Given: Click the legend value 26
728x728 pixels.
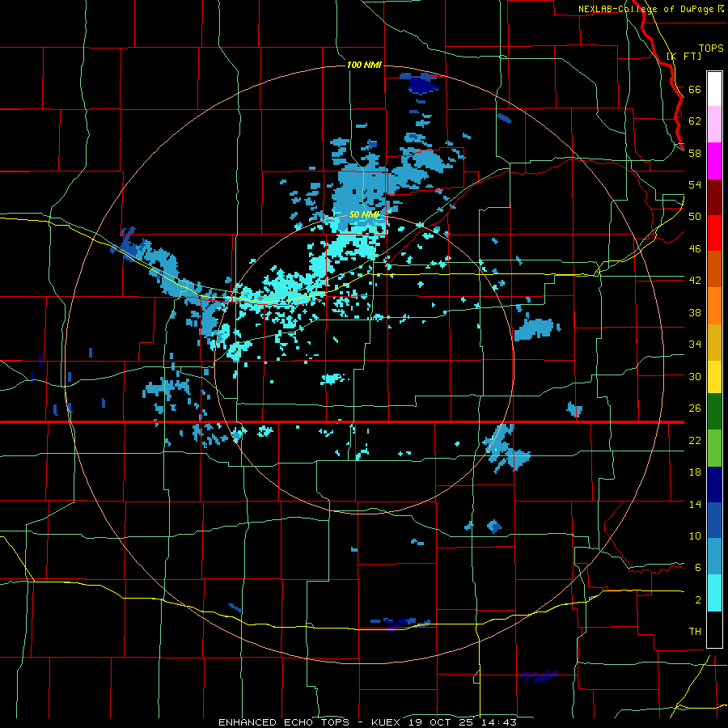Looking at the screenshot, I should tap(695, 408).
